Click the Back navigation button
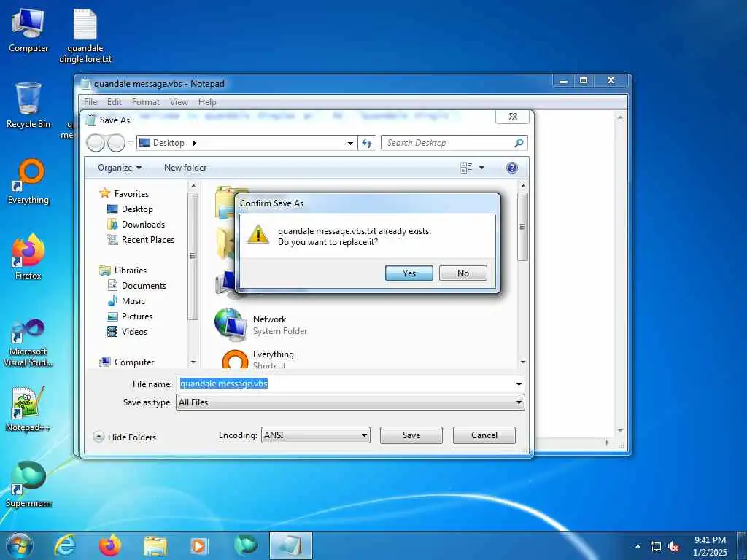Viewport: 747px width, 560px height. pyautogui.click(x=96, y=143)
